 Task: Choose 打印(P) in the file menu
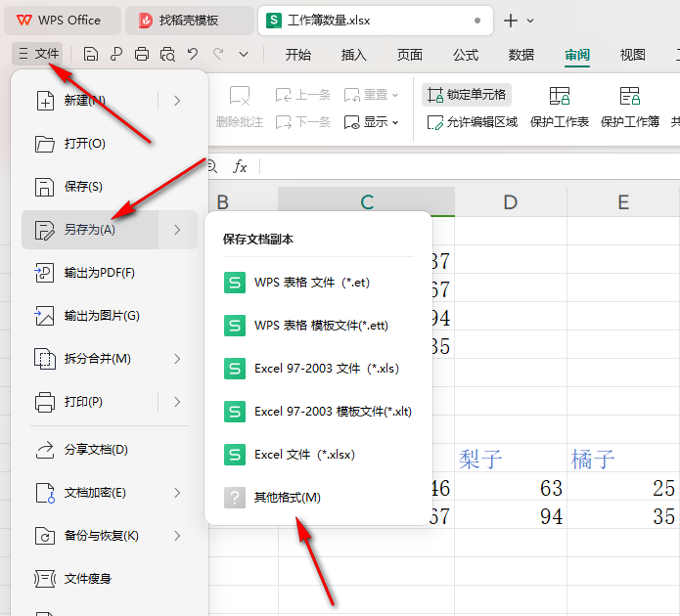pos(90,402)
